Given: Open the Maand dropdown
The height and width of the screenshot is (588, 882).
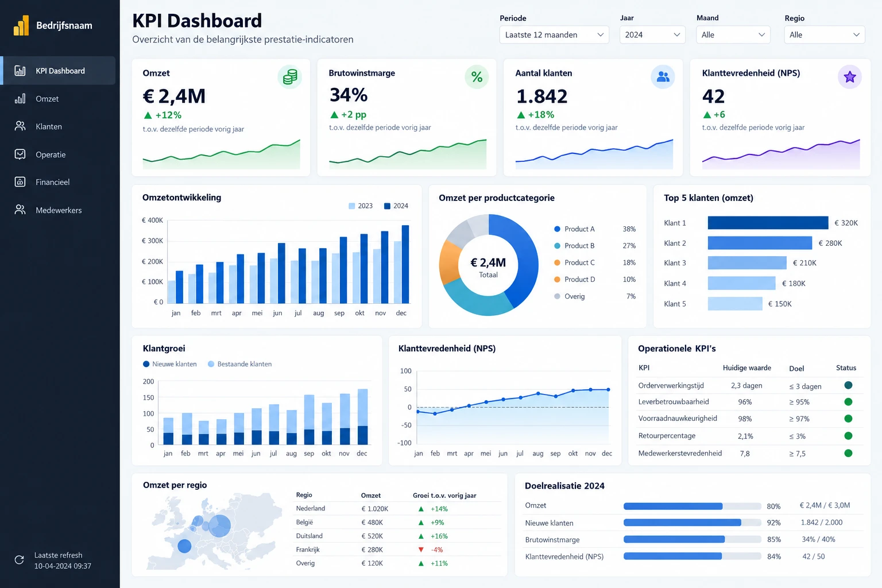Looking at the screenshot, I should coord(733,34).
